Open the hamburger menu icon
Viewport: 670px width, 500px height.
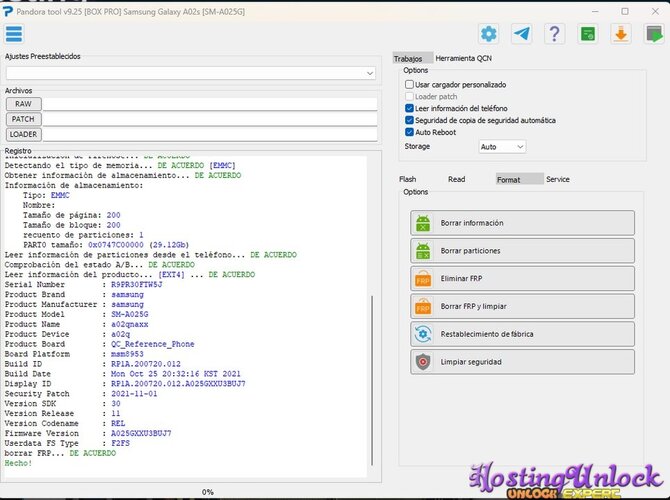point(14,34)
